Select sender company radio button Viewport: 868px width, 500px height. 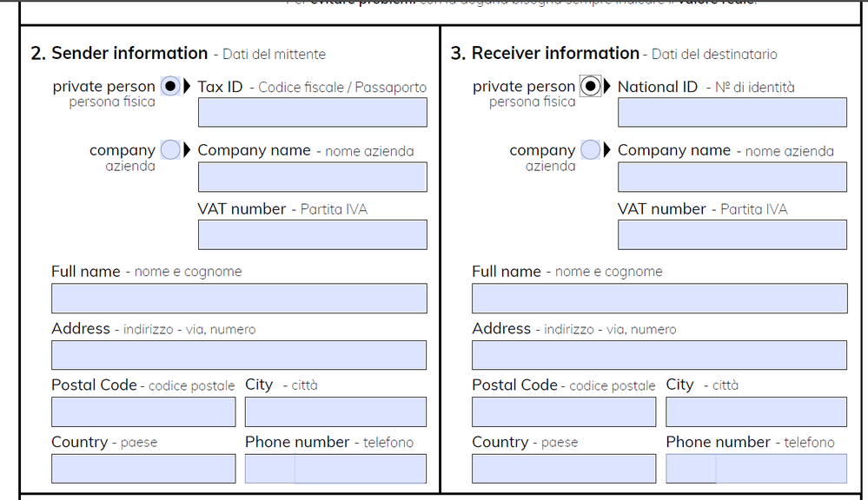170,150
